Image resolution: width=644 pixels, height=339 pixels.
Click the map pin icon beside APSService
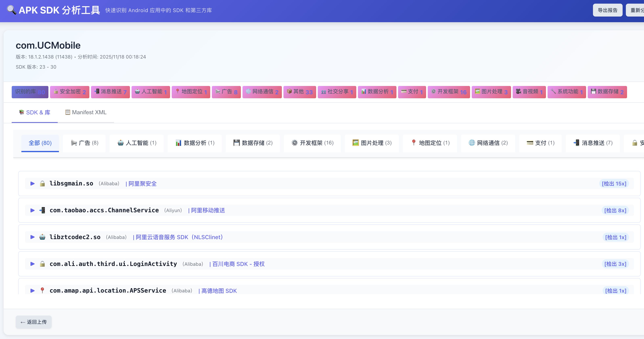click(43, 290)
